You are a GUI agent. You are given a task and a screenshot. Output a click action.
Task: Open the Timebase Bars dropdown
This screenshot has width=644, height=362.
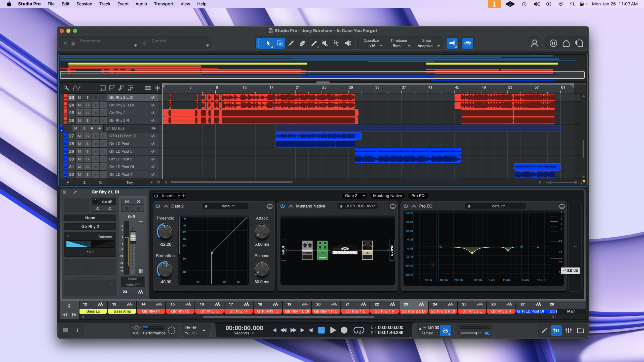coord(400,46)
